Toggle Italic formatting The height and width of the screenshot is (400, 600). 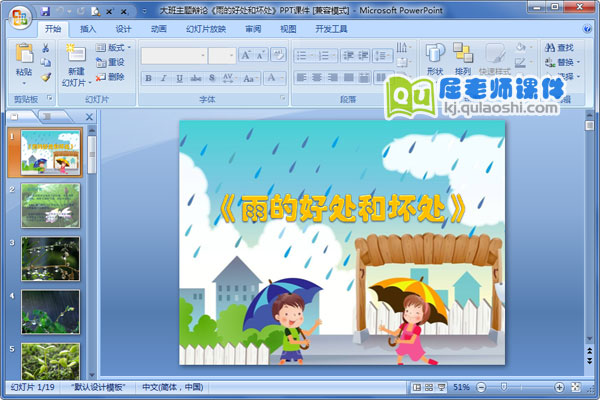[164, 78]
